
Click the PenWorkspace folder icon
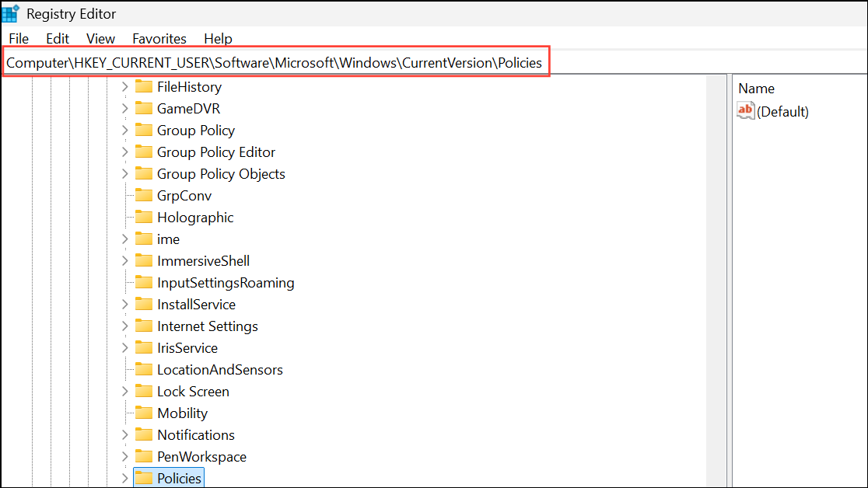tap(144, 456)
